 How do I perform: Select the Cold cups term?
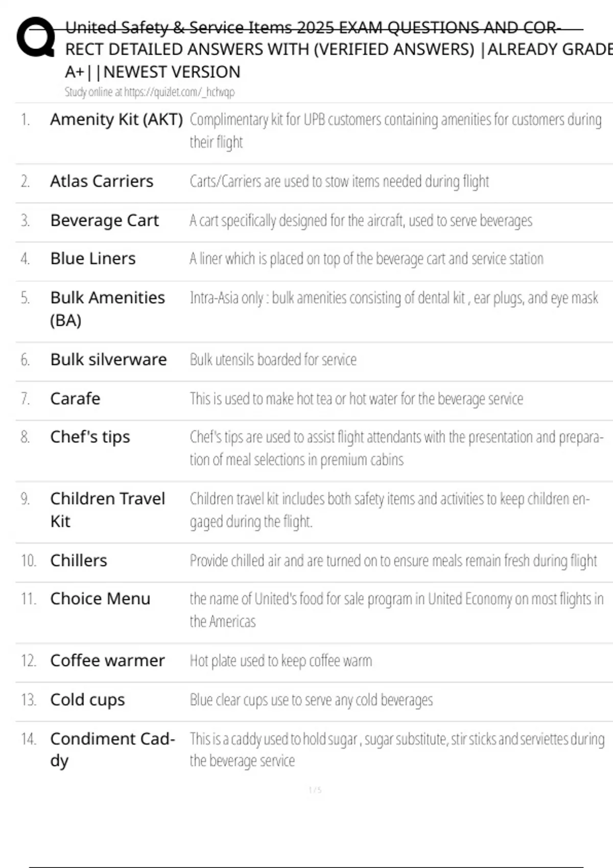click(x=87, y=700)
